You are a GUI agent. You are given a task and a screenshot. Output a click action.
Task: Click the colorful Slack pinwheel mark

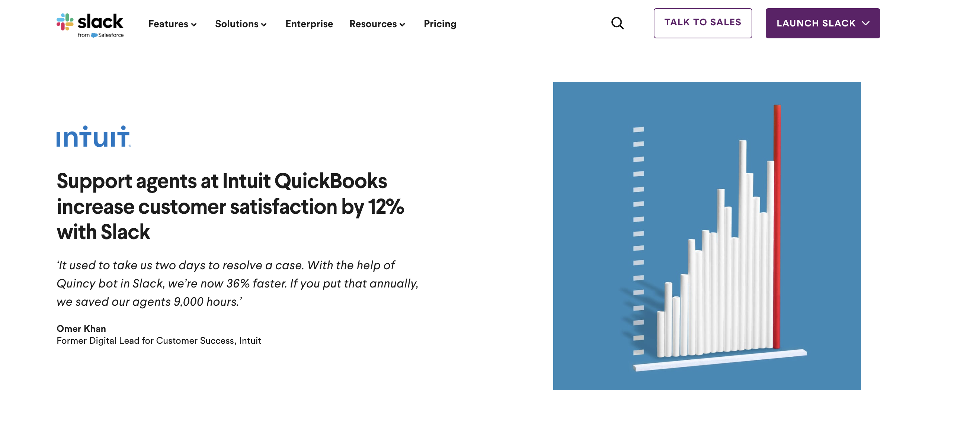(x=65, y=22)
